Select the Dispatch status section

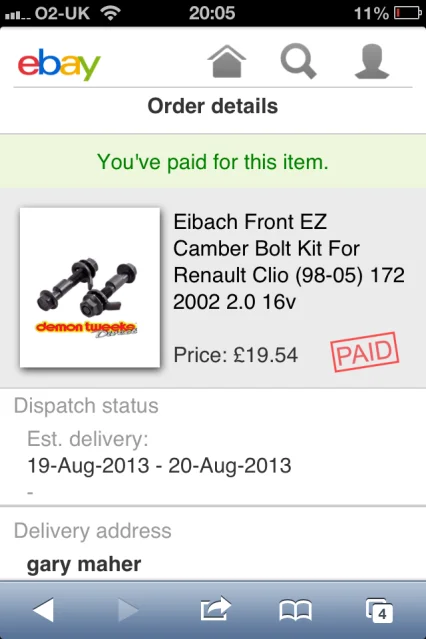tap(86, 406)
